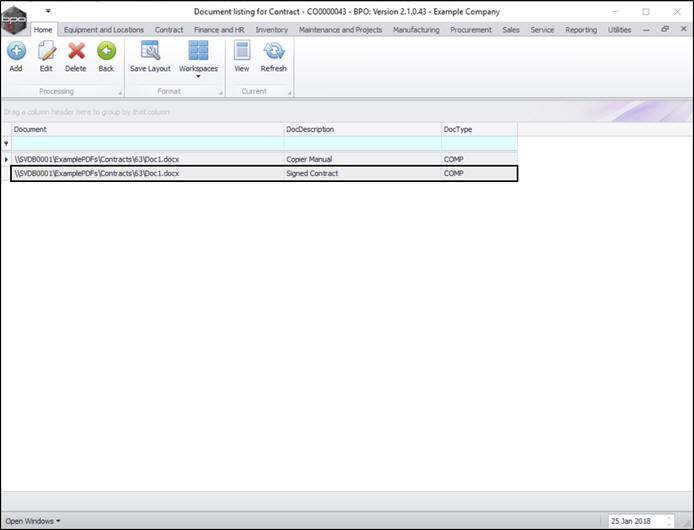Click the View document icon
694x530 pixels.
242,50
